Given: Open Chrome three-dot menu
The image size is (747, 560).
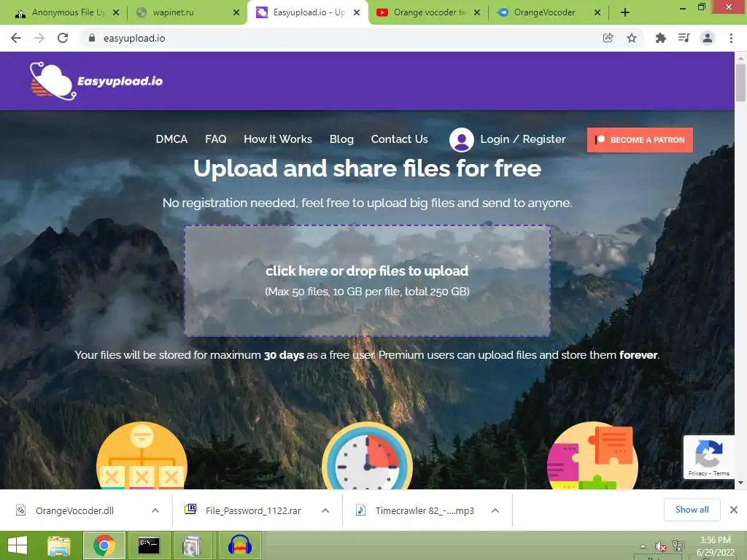Looking at the screenshot, I should click(731, 38).
